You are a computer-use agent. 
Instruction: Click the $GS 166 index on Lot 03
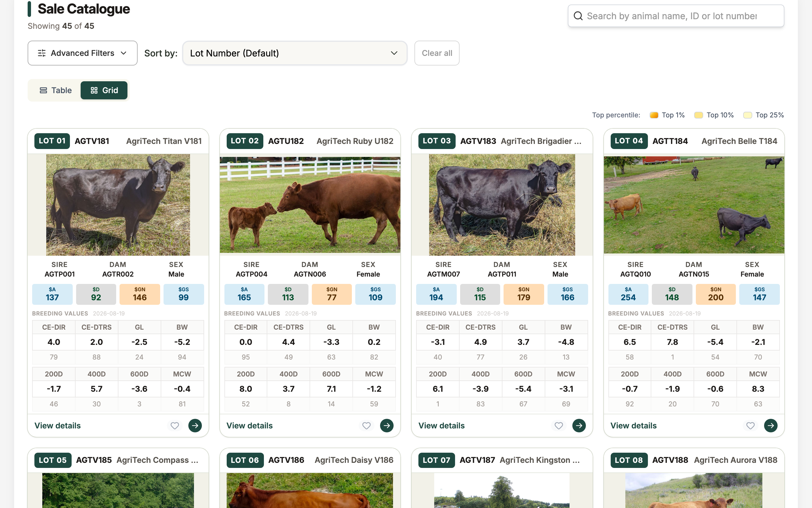pos(568,294)
